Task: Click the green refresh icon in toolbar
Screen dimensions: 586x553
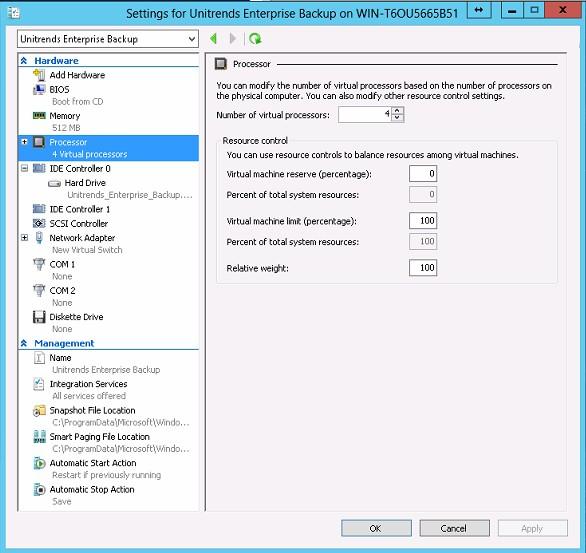Action: [255, 39]
